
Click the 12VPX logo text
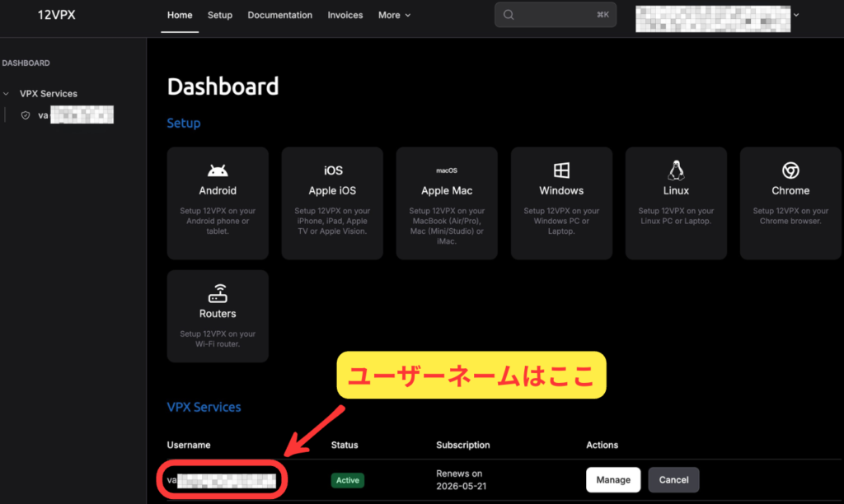[57, 15]
